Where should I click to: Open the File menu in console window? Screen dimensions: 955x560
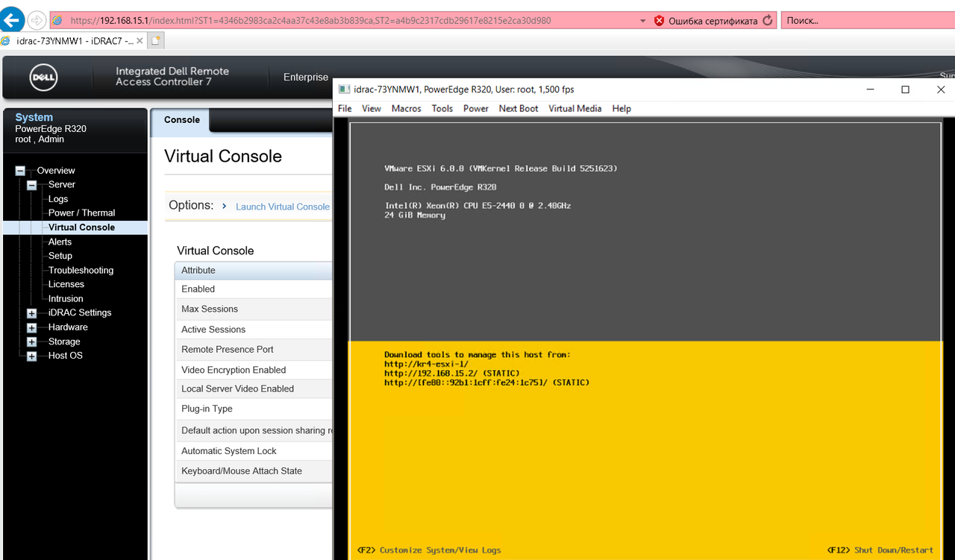point(345,109)
